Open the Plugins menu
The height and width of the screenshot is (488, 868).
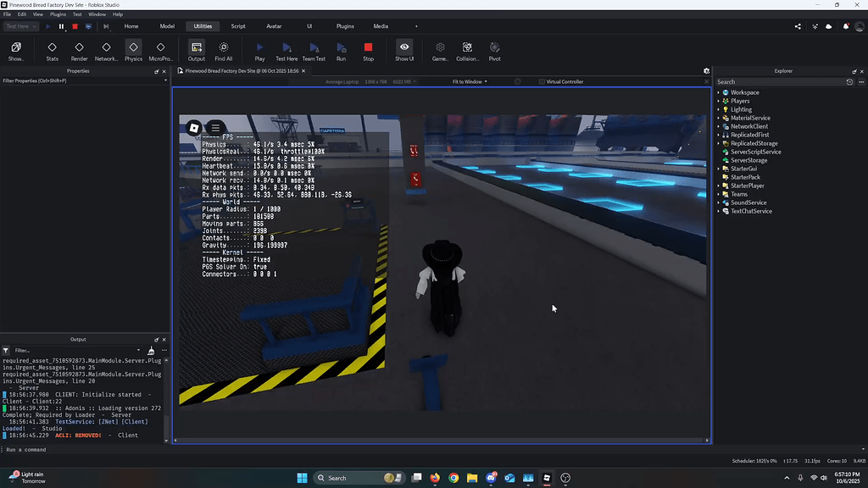click(x=58, y=14)
